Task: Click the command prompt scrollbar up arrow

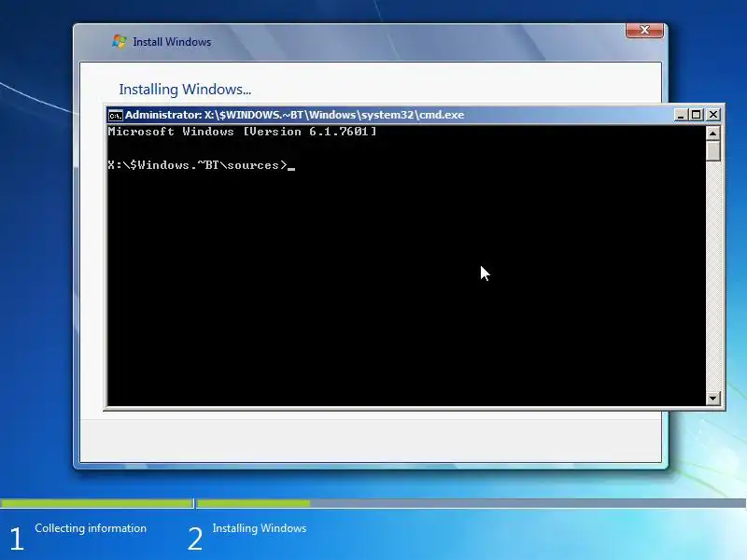Action: (712, 133)
